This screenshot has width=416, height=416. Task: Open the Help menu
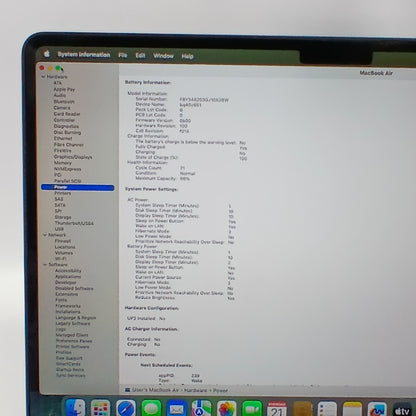187,56
